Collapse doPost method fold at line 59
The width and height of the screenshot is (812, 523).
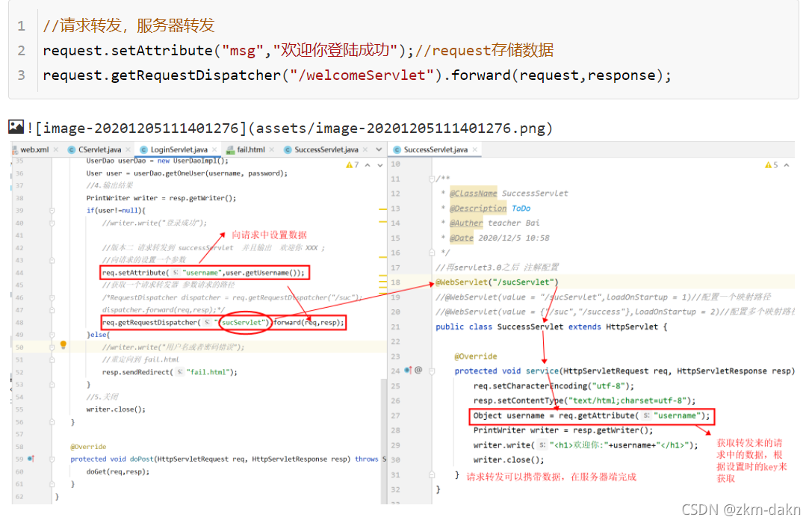pyautogui.click(x=52, y=459)
